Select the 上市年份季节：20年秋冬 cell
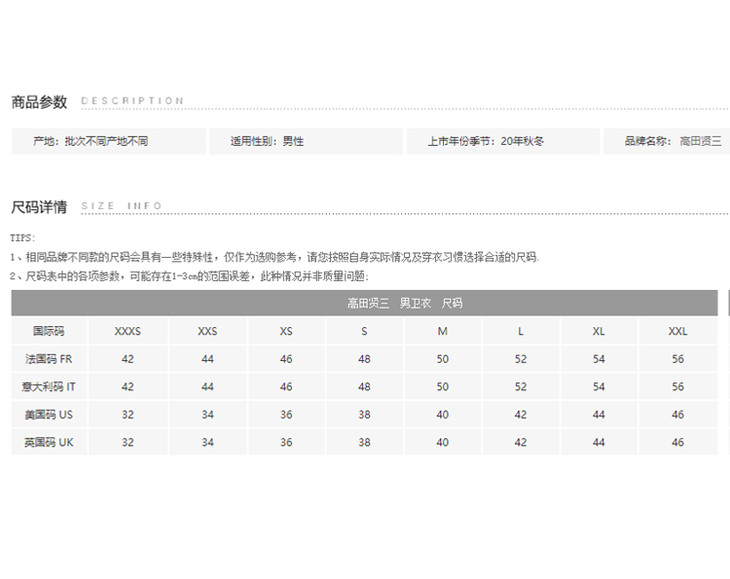Image resolution: width=730 pixels, height=579 pixels. tap(503, 141)
